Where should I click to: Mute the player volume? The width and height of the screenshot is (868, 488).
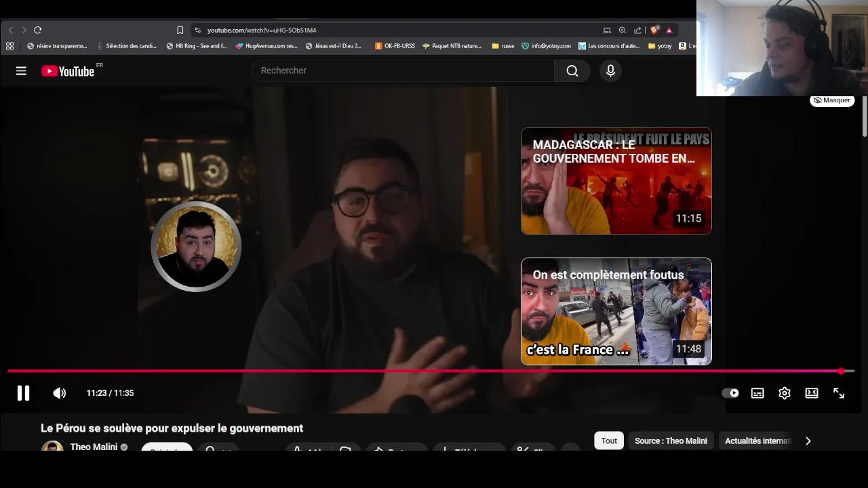tap(60, 393)
